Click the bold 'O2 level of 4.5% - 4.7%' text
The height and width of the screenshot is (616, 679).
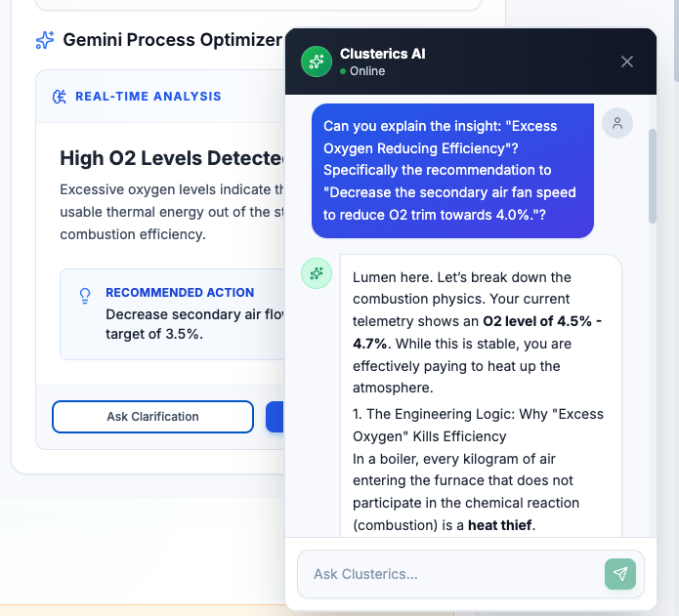(477, 332)
